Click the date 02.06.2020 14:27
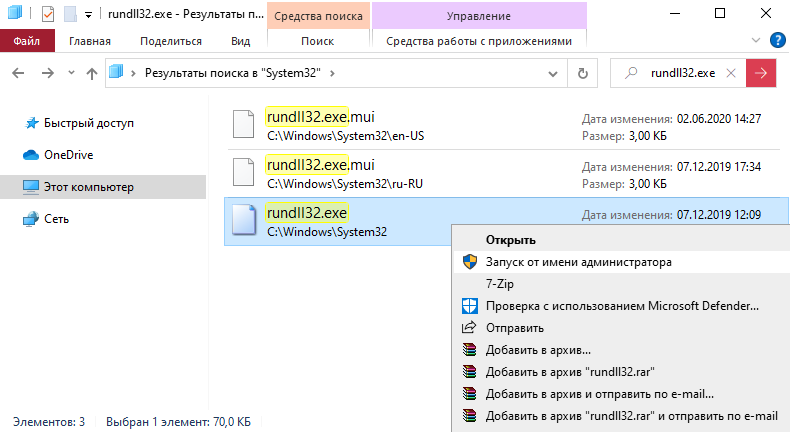This screenshot has height=432, width=790. click(719, 119)
